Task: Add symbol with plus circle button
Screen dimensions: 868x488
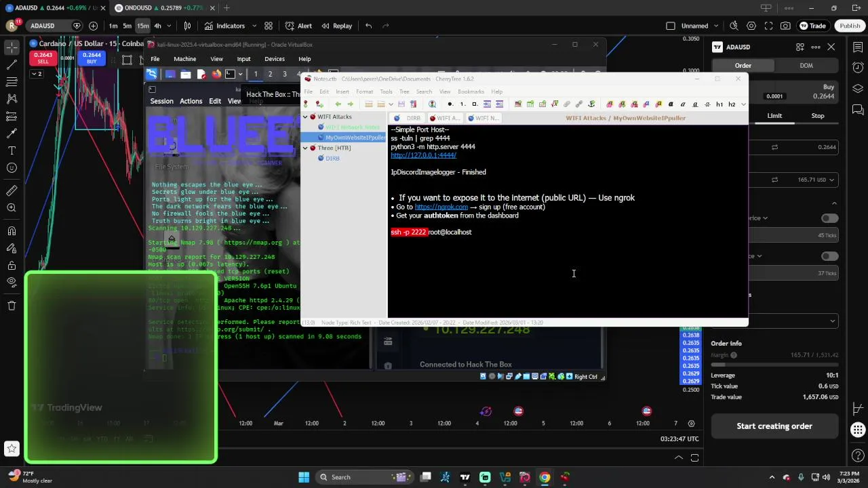Action: tap(93, 26)
